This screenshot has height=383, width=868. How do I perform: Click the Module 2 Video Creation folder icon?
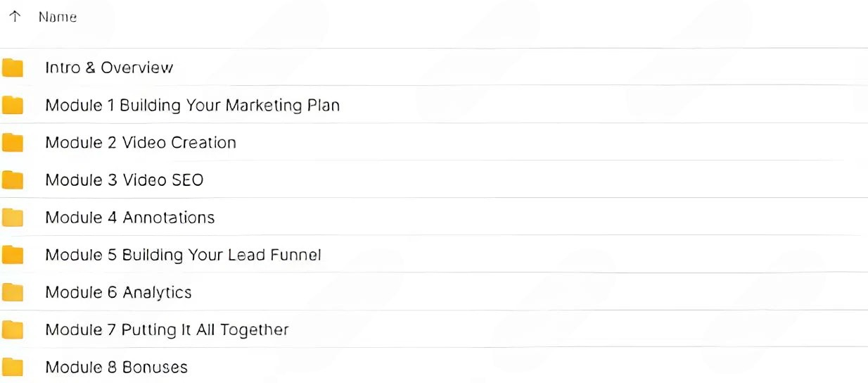point(13,143)
